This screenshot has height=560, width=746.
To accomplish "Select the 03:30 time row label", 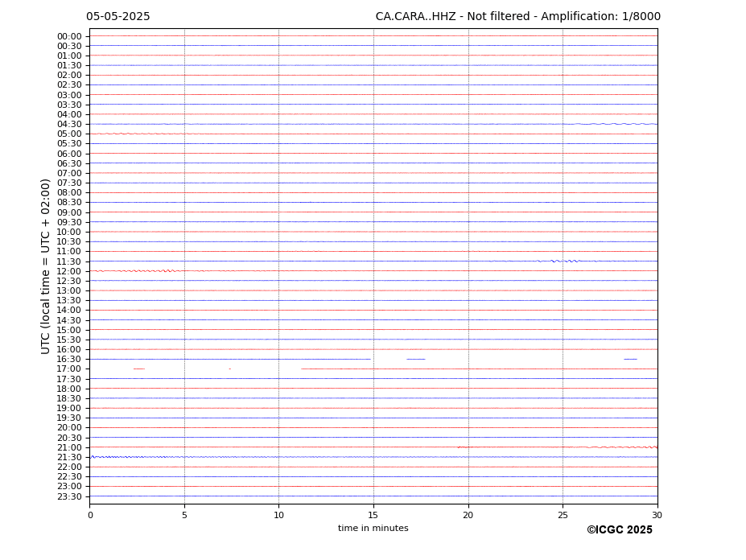I will point(69,105).
